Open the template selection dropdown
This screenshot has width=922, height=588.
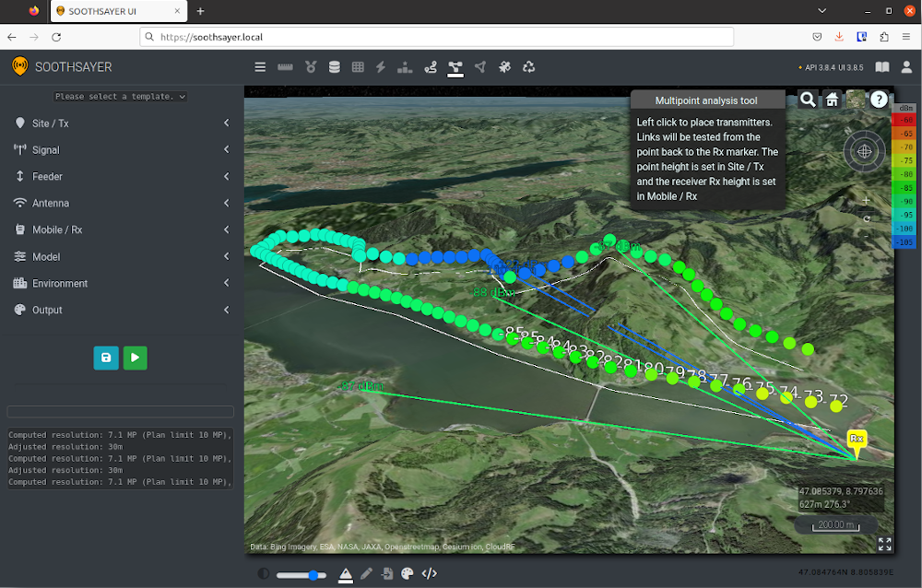tap(121, 97)
